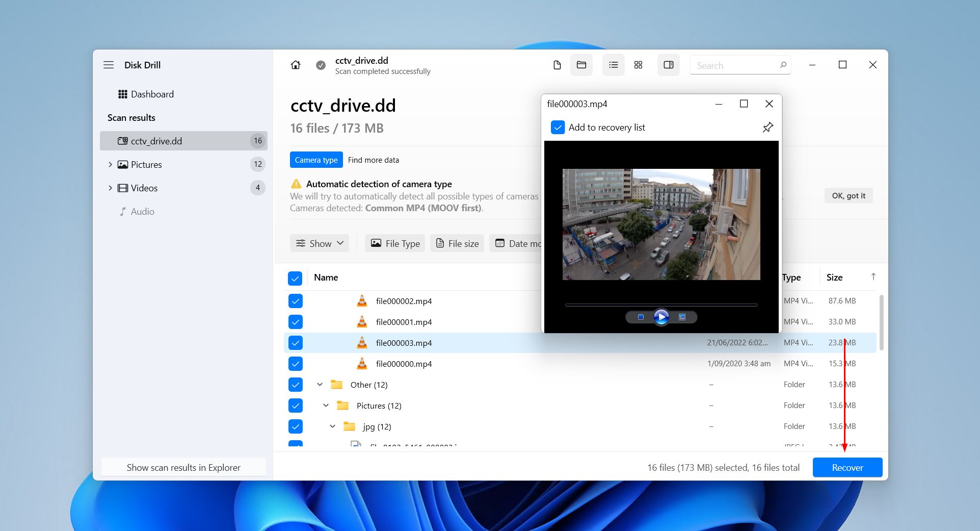Click the VLC icon for file000000.mp4
This screenshot has height=531, width=980.
coord(362,364)
